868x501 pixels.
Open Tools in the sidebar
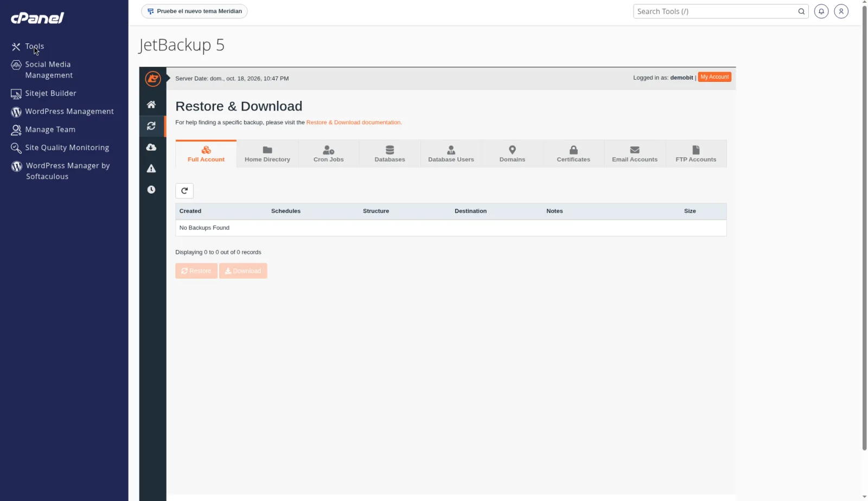coord(28,47)
